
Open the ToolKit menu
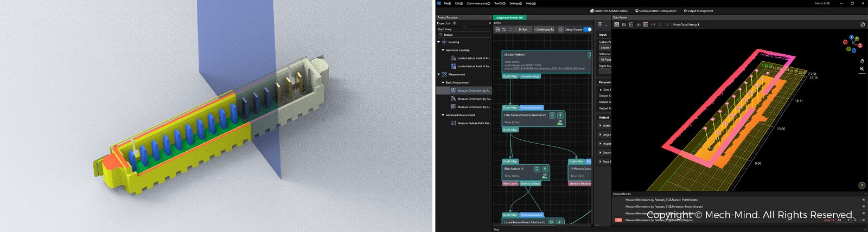click(x=499, y=3)
